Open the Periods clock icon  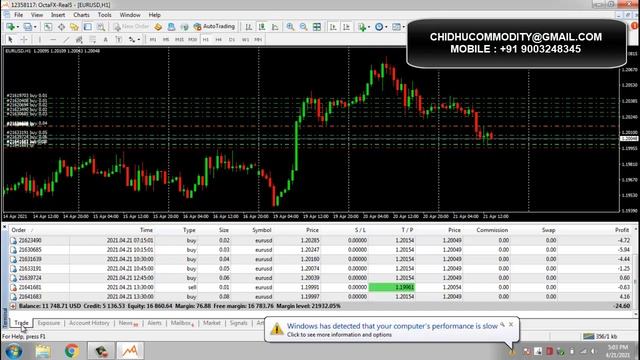click(x=379, y=27)
